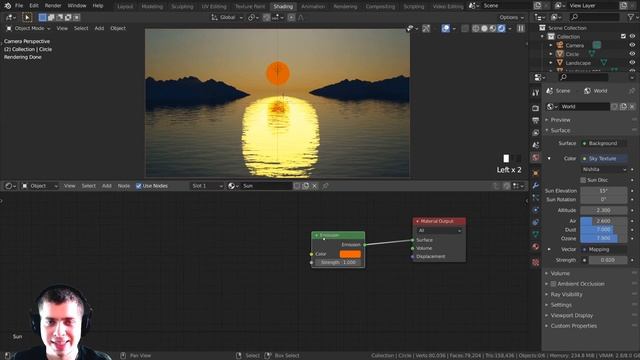The height and width of the screenshot is (360, 640).
Task: Open the Edit menu
Action: click(34, 6)
